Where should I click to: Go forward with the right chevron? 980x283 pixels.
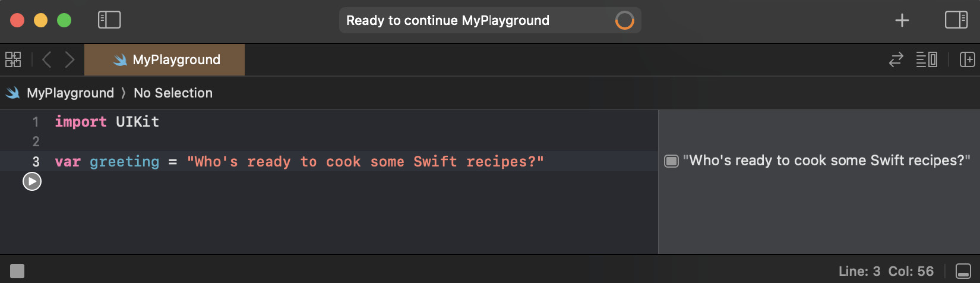[69, 59]
